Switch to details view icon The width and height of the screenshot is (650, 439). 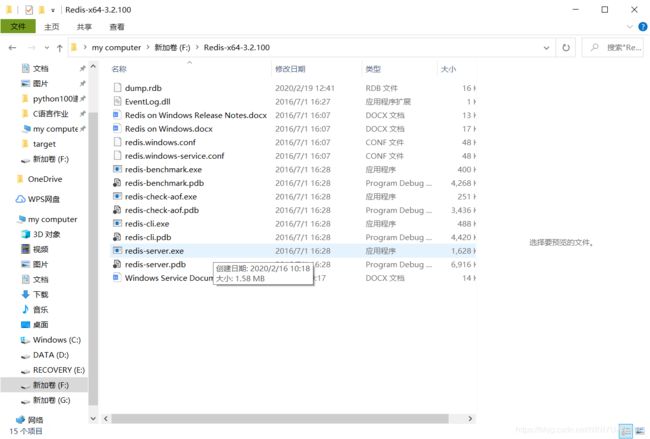point(626,431)
